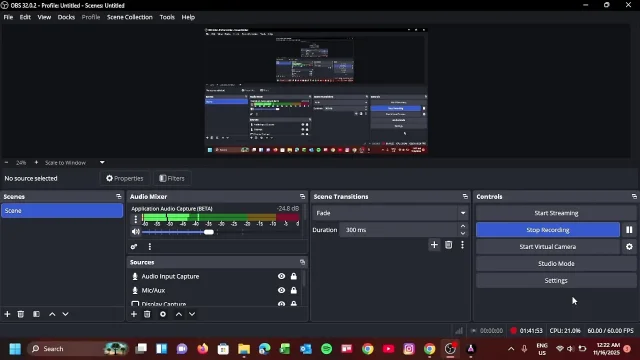Add a new scene with plus icon
Image resolution: width=640 pixels, height=360 pixels.
pyautogui.click(x=7, y=314)
